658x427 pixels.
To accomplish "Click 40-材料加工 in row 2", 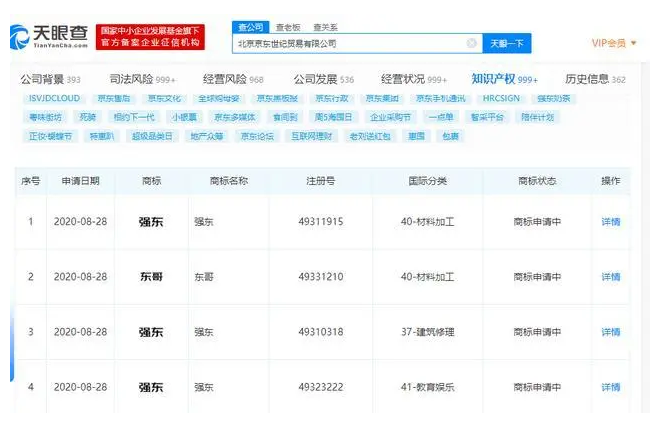I will 428,277.
